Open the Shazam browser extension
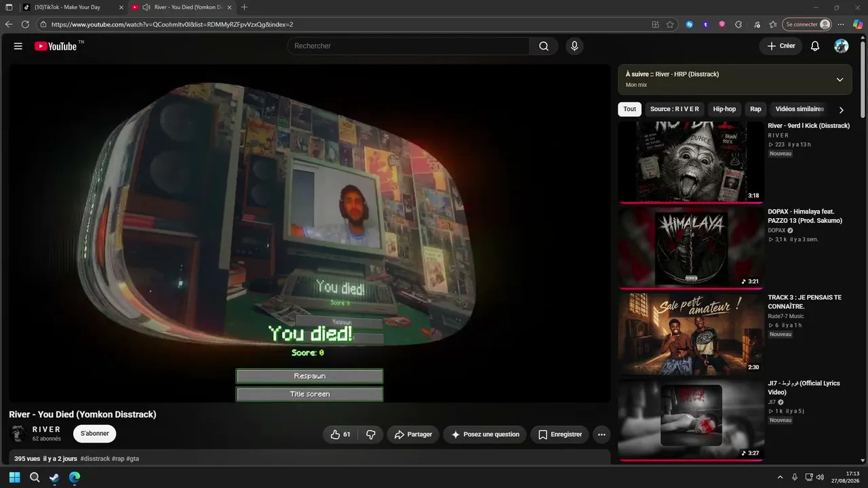Viewport: 868px width, 488px height. [x=690, y=24]
